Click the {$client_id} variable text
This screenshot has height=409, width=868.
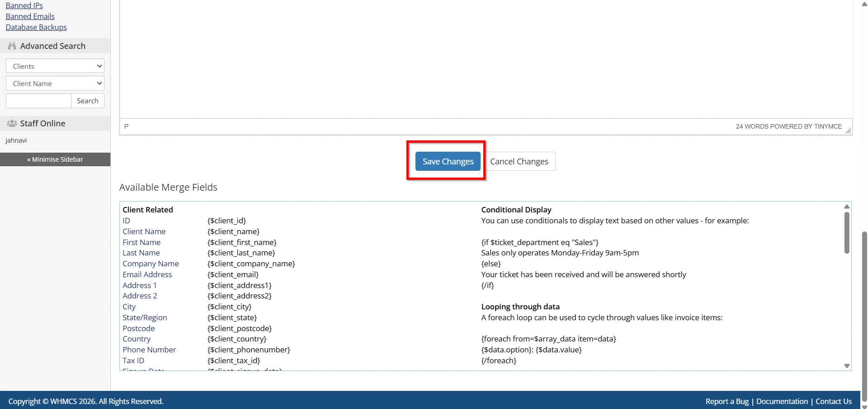[x=227, y=221]
